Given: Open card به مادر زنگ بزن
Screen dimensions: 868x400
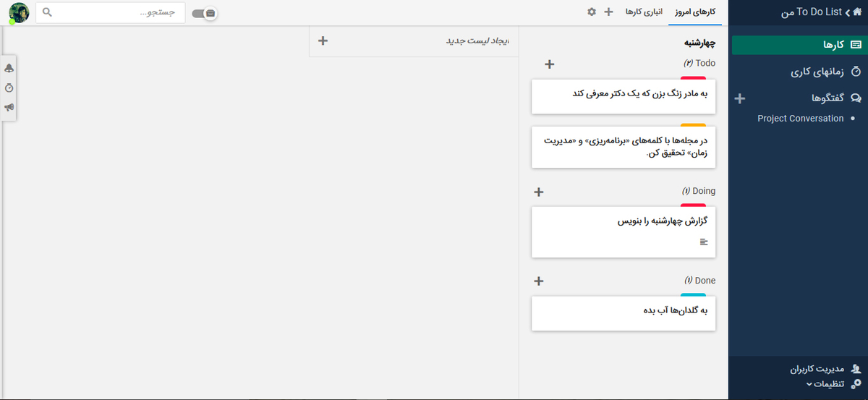Looking at the screenshot, I should tap(624, 96).
